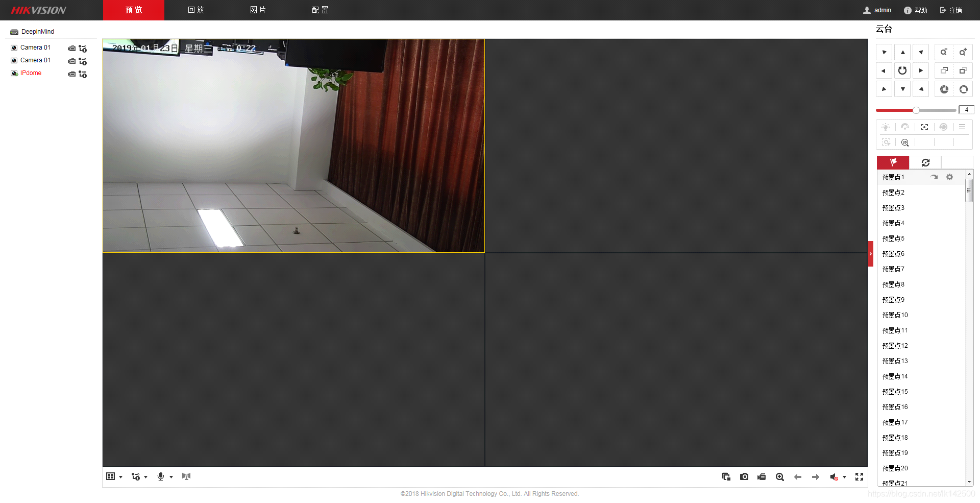This screenshot has width=980, height=503.
Task: Go to next page arrow in bottom toolbar
Action: (816, 476)
